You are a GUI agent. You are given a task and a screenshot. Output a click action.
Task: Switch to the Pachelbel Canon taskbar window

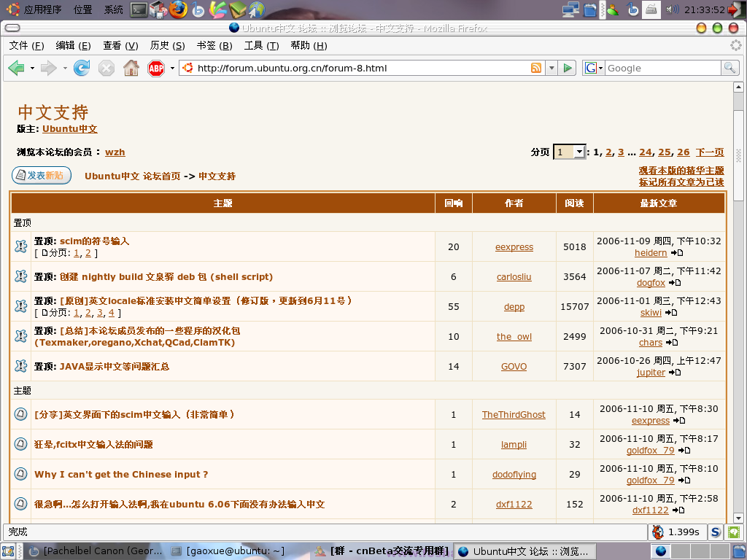pyautogui.click(x=96, y=551)
